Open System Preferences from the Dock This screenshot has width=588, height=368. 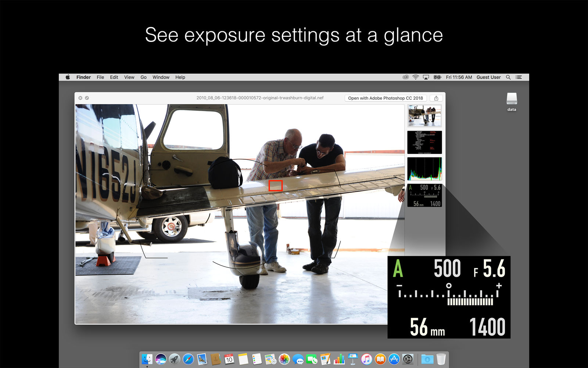coord(408,359)
